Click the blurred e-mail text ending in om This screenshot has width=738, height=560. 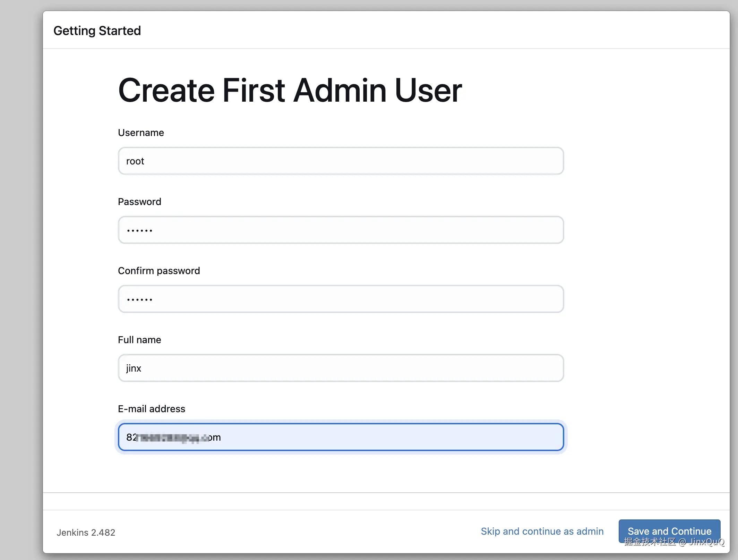173,438
